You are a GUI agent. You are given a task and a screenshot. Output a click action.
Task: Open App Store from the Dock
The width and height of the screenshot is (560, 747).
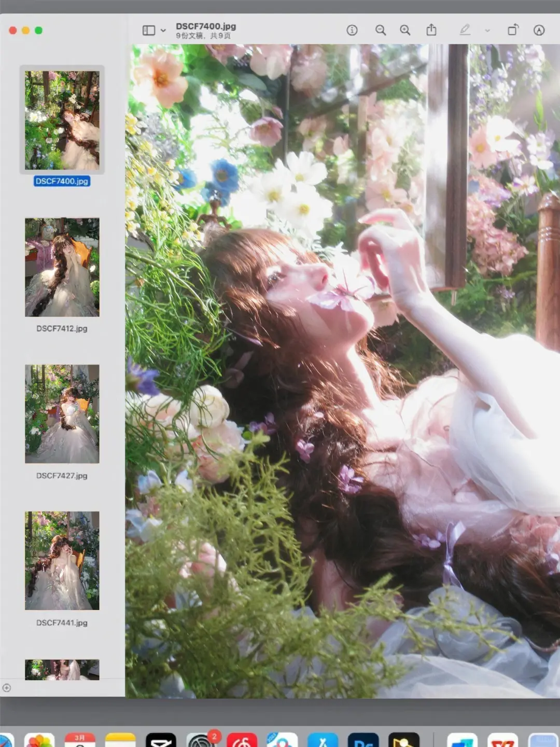tap(323, 740)
